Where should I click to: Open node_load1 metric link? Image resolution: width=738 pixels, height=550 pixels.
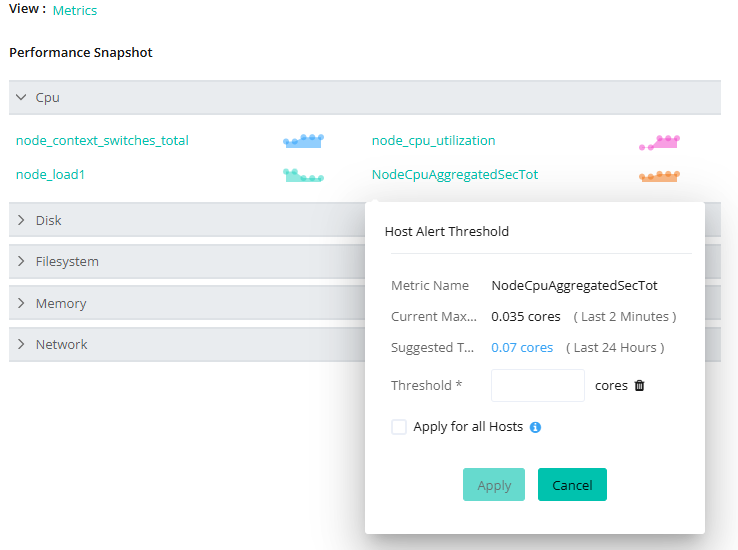click(50, 175)
